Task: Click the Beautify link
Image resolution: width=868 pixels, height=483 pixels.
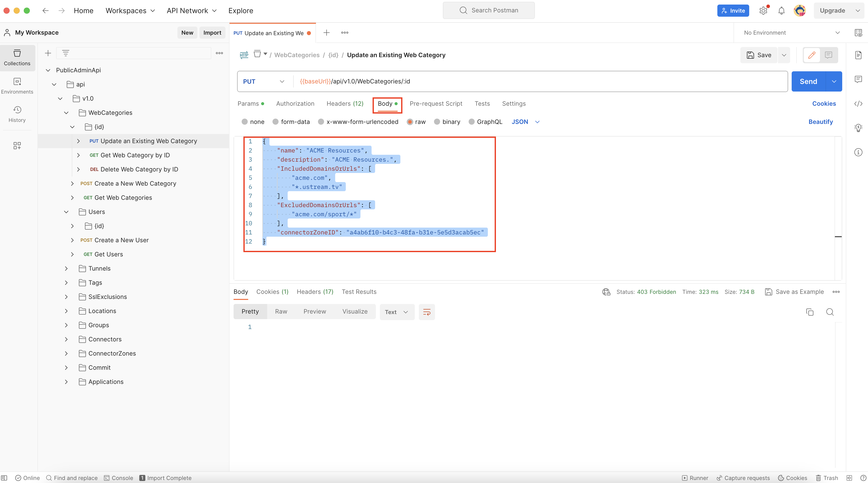Action: pyautogui.click(x=820, y=122)
